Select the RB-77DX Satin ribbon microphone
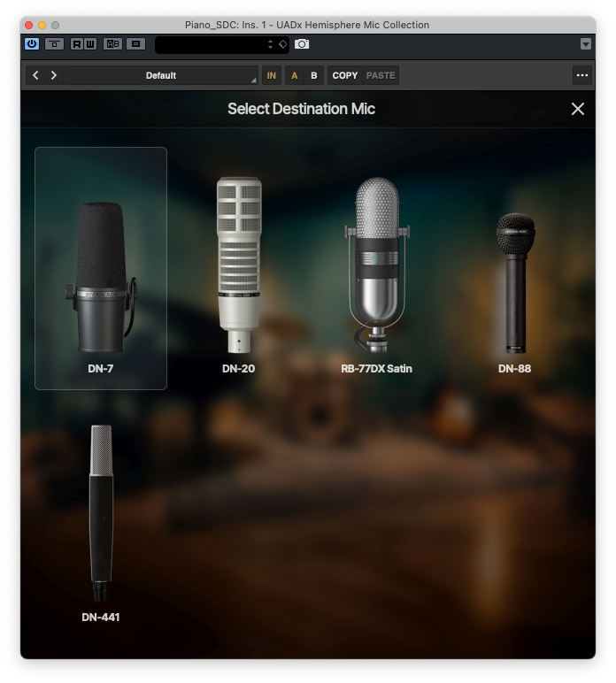Image resolution: width=616 pixels, height=683 pixels. click(x=376, y=265)
